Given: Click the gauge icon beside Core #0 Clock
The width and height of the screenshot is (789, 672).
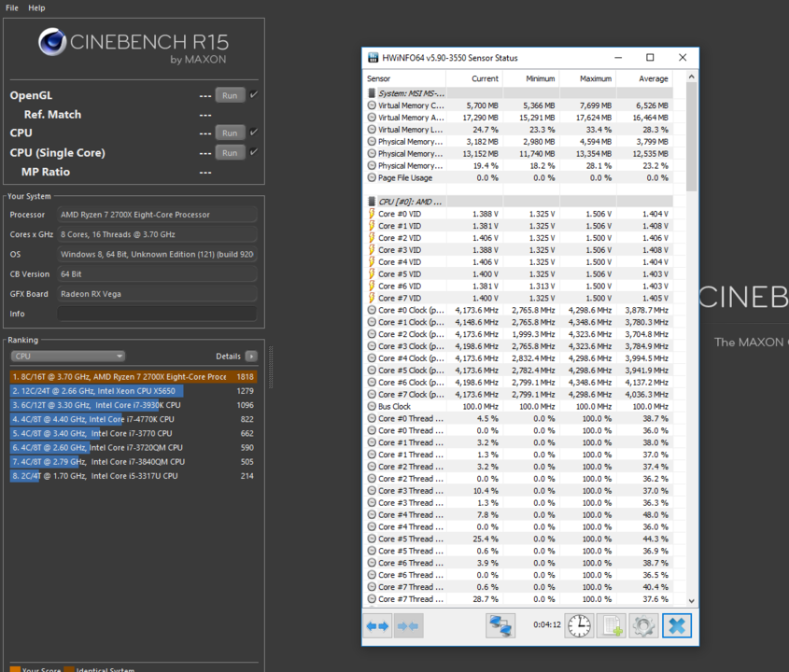Looking at the screenshot, I should tap(372, 311).
